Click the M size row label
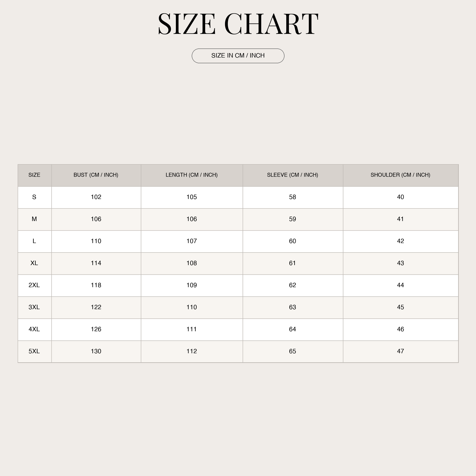The image size is (476, 476). [x=34, y=219]
